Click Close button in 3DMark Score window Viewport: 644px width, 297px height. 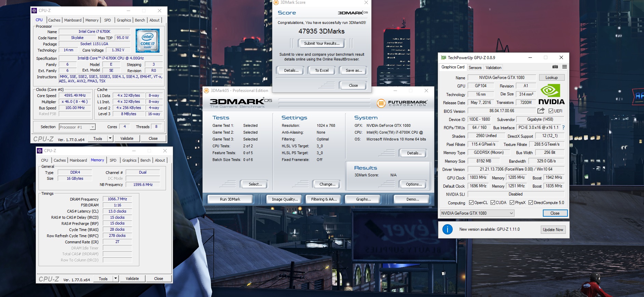click(353, 85)
